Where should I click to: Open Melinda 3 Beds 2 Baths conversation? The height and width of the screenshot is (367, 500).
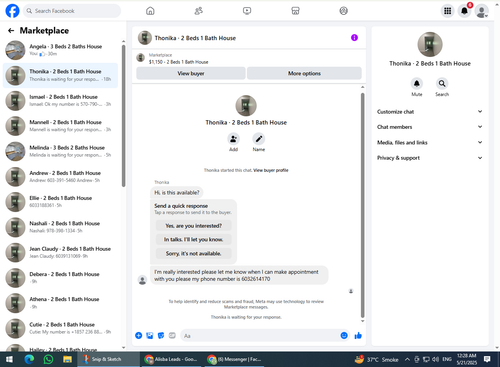pos(60,151)
